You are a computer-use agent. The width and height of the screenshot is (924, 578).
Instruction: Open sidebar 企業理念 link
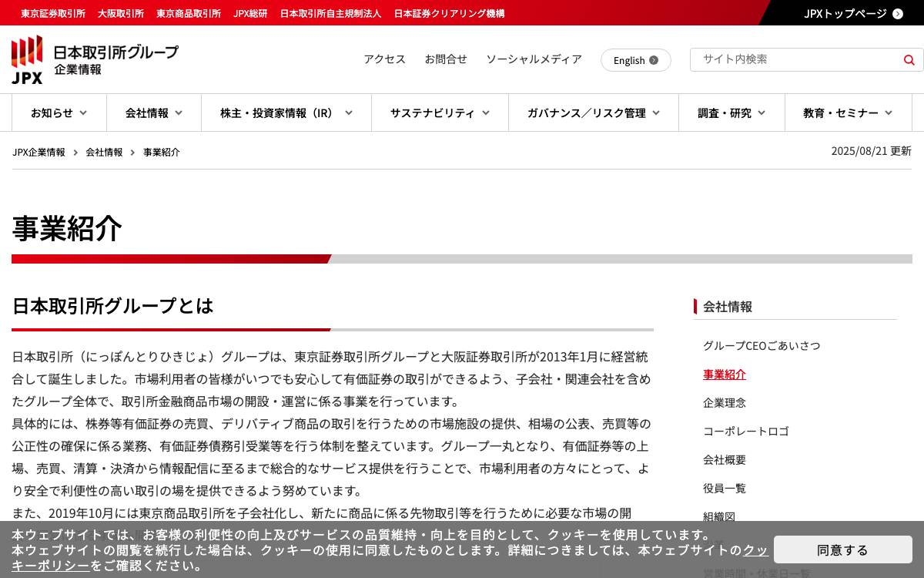tap(725, 403)
